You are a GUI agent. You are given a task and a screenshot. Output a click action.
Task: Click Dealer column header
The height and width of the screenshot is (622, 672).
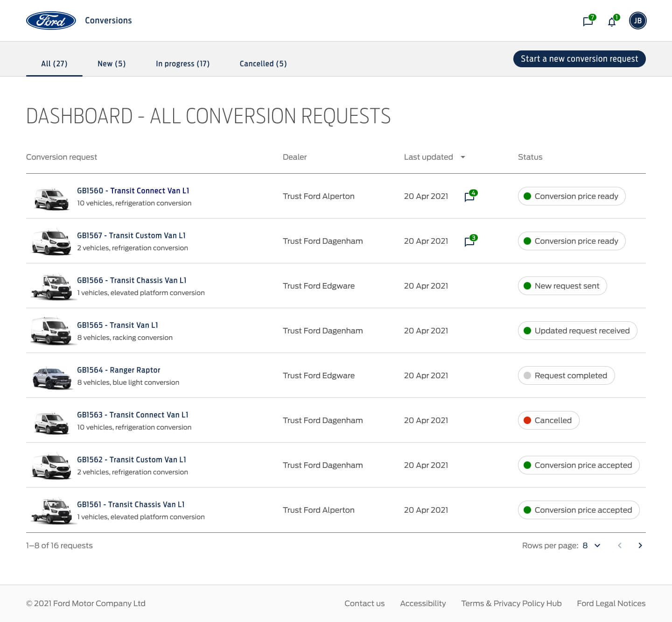(x=295, y=157)
